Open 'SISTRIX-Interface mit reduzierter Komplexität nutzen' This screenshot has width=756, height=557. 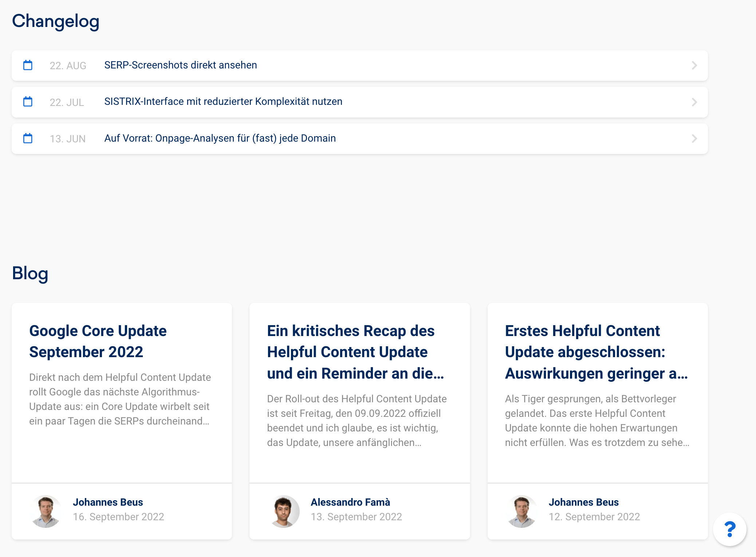click(x=223, y=102)
